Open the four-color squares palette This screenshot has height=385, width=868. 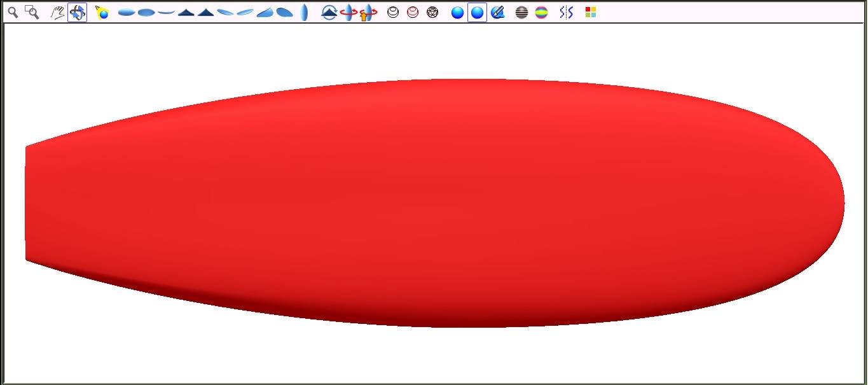590,12
